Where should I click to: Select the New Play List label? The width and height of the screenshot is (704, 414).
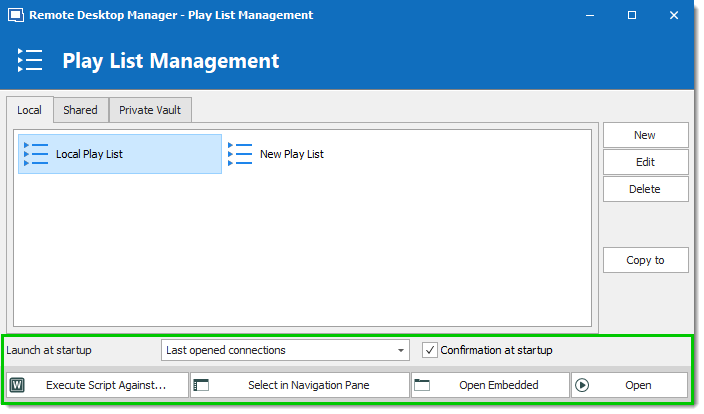(292, 154)
